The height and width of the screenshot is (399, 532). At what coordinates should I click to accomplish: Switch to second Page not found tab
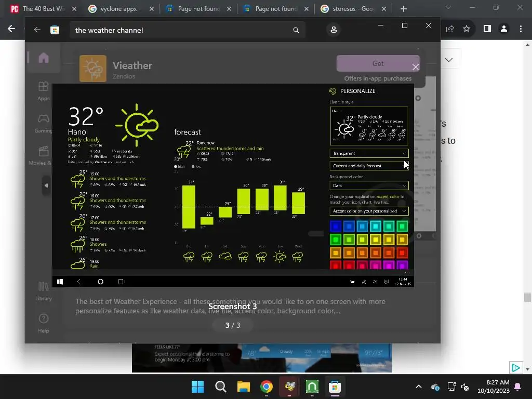coord(275,9)
